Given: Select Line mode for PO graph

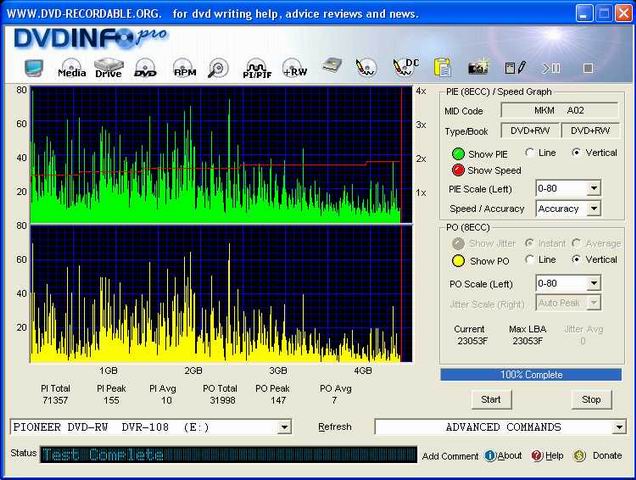Looking at the screenshot, I should (x=529, y=259).
